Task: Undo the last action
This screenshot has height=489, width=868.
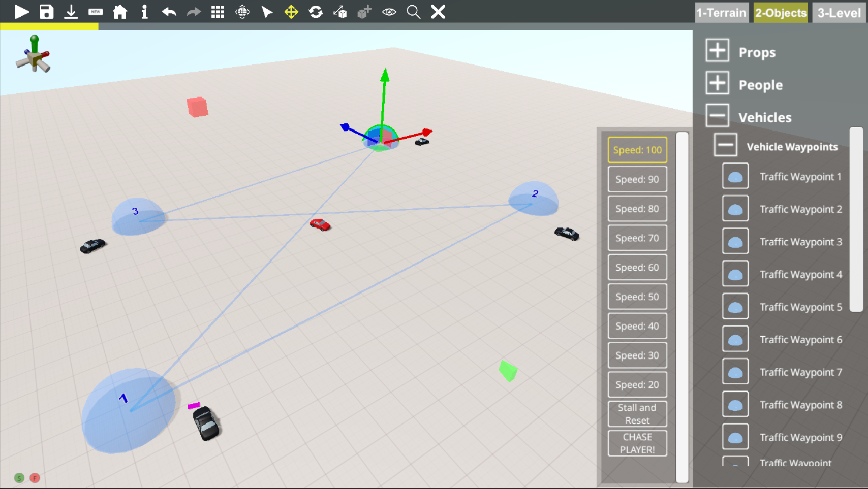Action: (169, 12)
